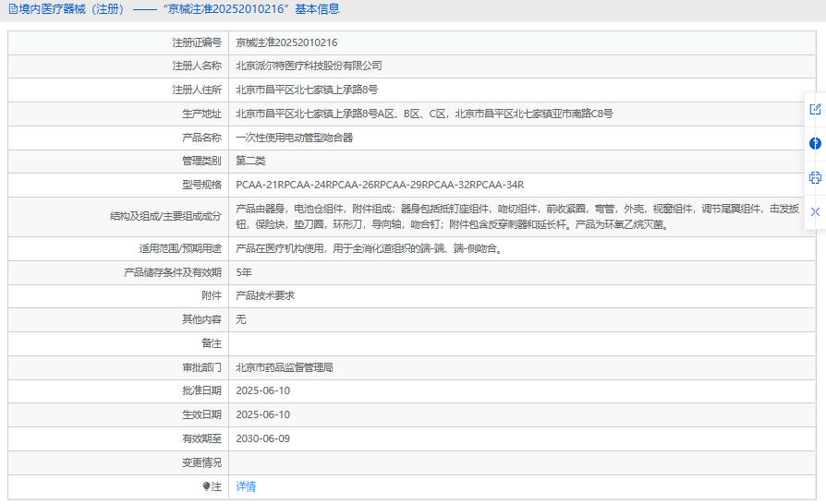826x504 pixels.
Task: Click approval date value in 批准日期 row
Action: tap(263, 390)
